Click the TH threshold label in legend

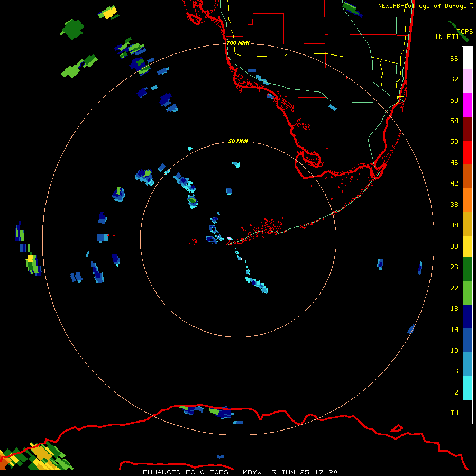pyautogui.click(x=454, y=413)
